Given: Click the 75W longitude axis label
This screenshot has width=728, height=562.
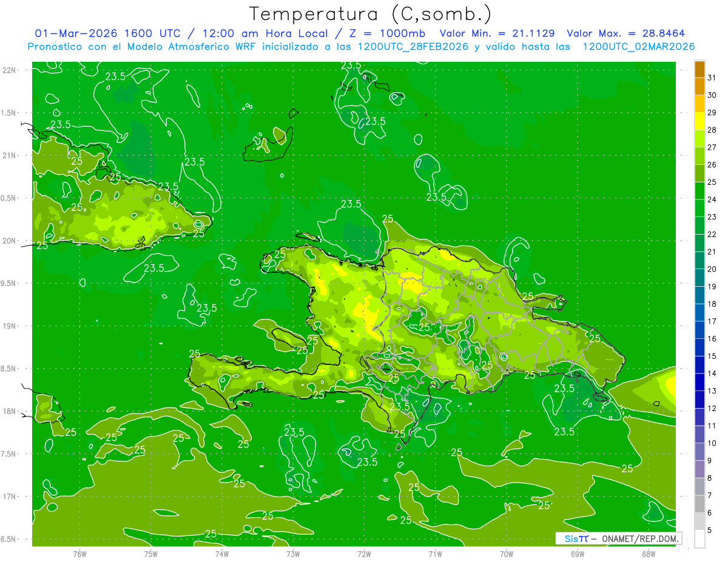Looking at the screenshot, I should (x=151, y=554).
